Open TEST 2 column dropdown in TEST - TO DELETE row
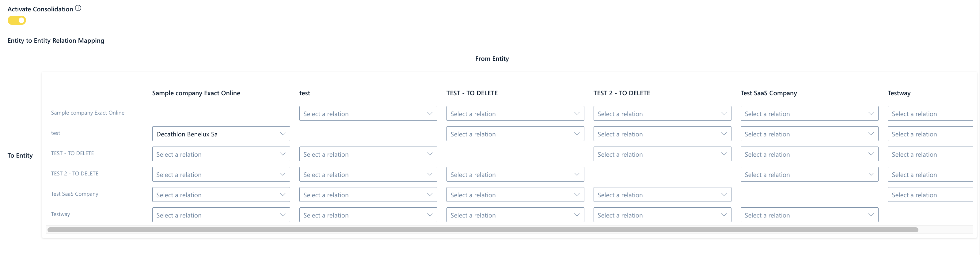Screen dimensions: 980x255 (x=662, y=154)
